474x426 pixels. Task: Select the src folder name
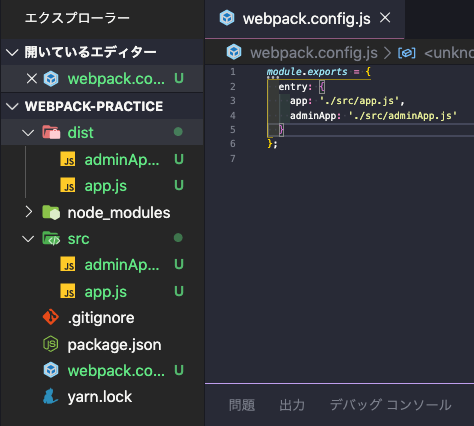tap(78, 239)
